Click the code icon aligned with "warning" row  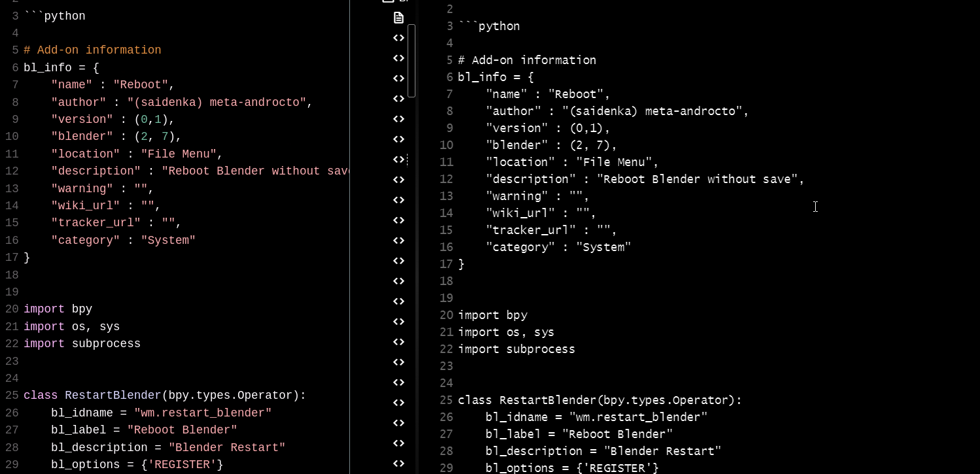pyautogui.click(x=399, y=200)
